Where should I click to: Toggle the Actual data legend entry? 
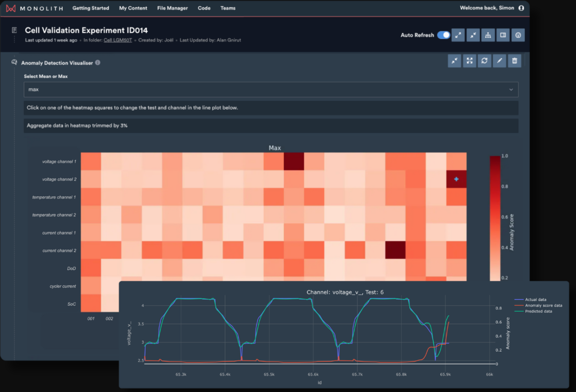pos(535,300)
